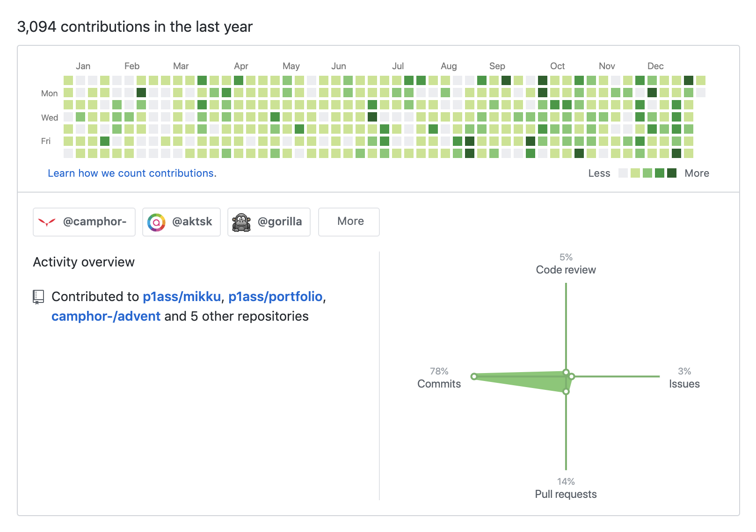Click the darkest green legend swatch

point(672,173)
